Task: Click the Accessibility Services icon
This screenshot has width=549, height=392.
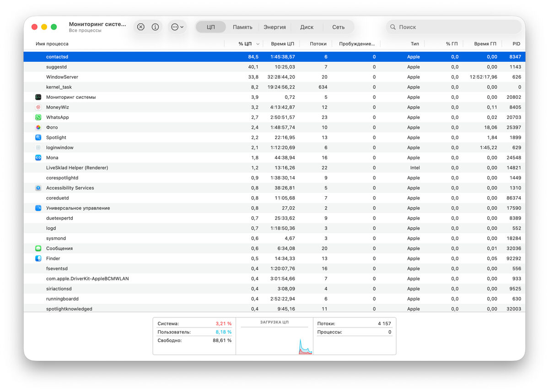Action: click(38, 188)
